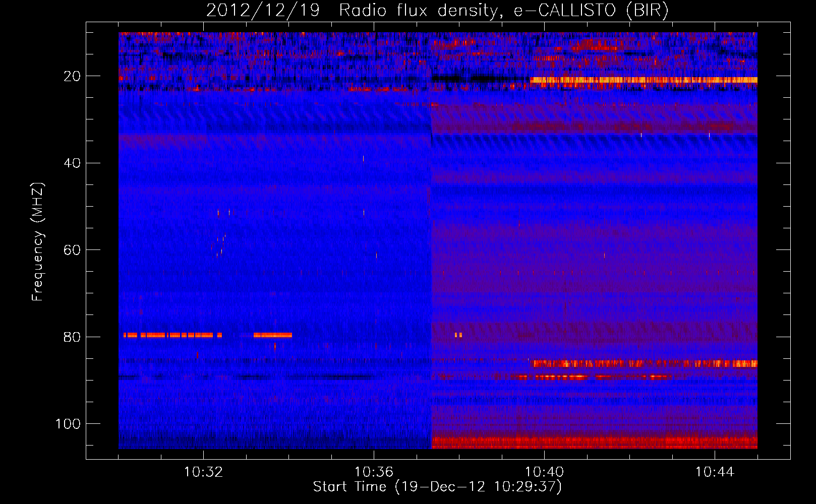
Task: Click the bright yellow emission band near 20 MHz
Action: point(644,80)
